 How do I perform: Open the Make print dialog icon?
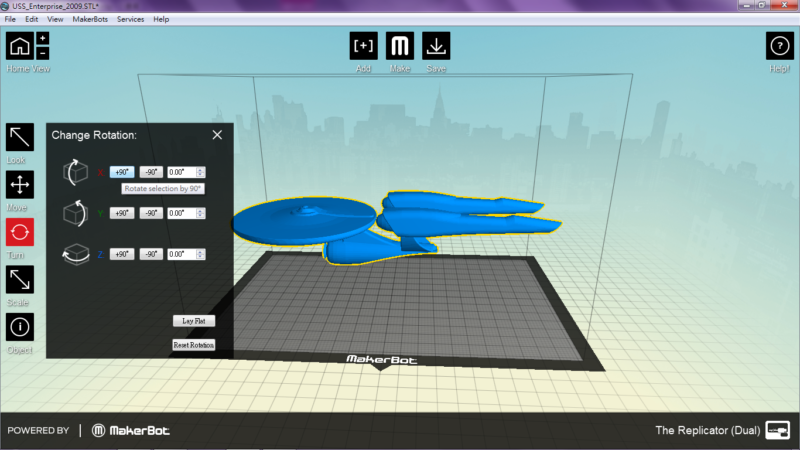(x=399, y=46)
